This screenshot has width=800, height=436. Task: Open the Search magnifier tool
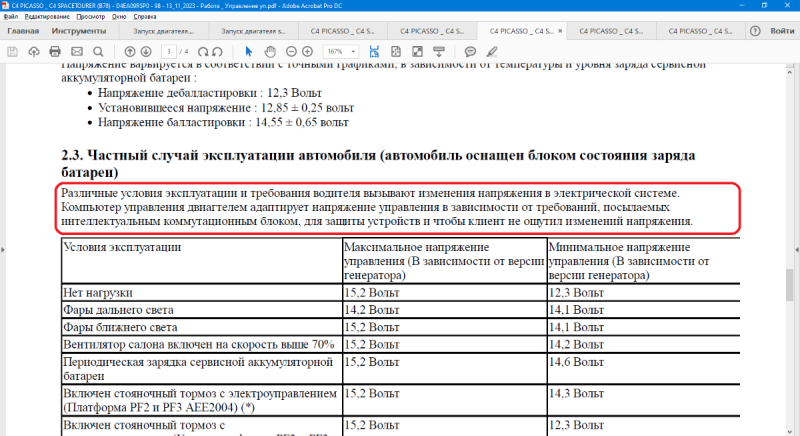tap(100, 51)
